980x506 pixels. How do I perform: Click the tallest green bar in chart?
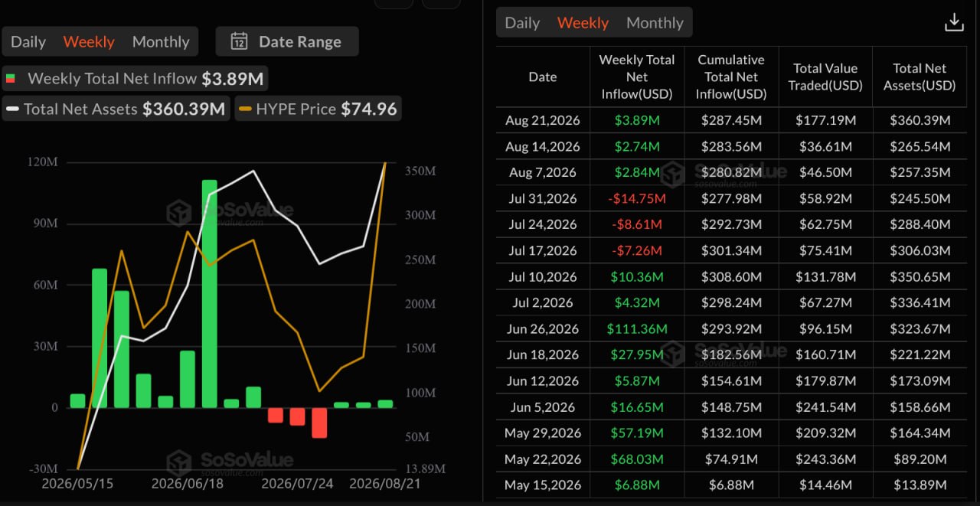210,293
